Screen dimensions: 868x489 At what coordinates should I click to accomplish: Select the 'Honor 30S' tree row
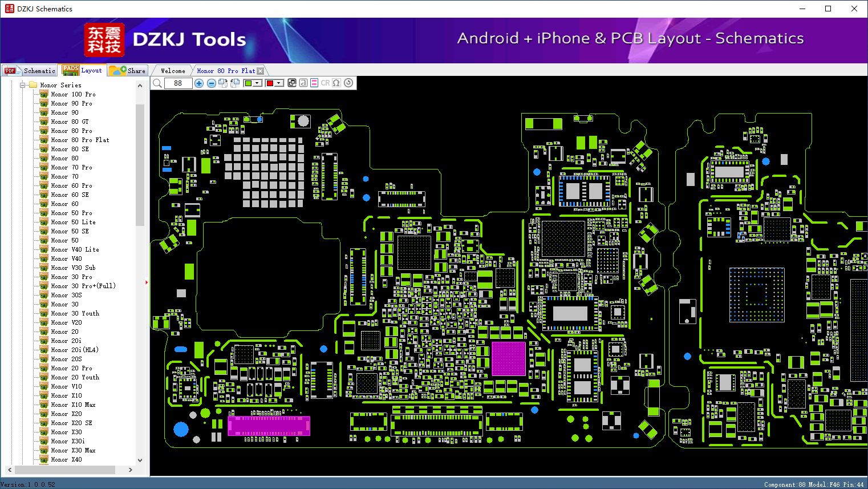[x=66, y=295]
